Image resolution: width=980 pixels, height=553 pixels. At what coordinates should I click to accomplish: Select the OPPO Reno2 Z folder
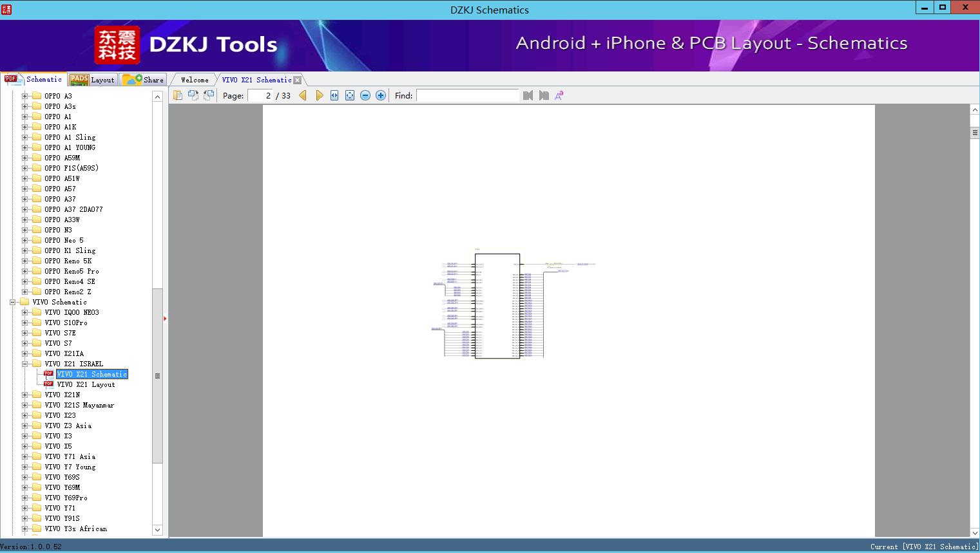(x=68, y=292)
